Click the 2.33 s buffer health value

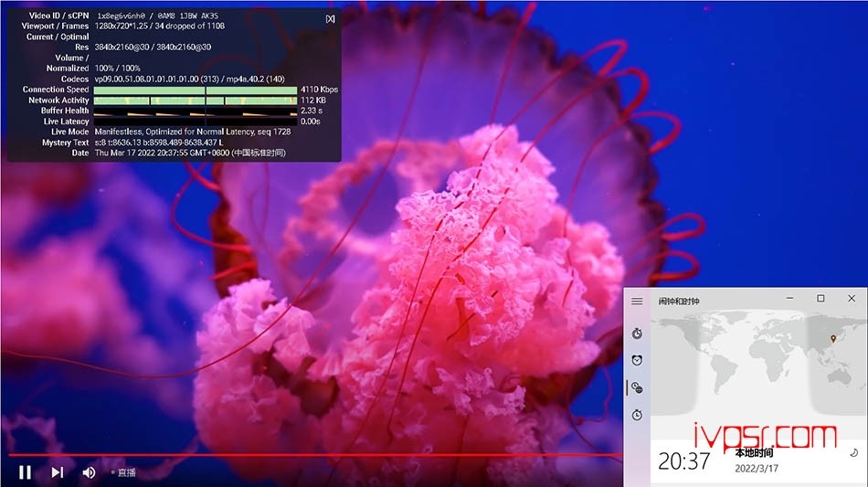pos(312,111)
